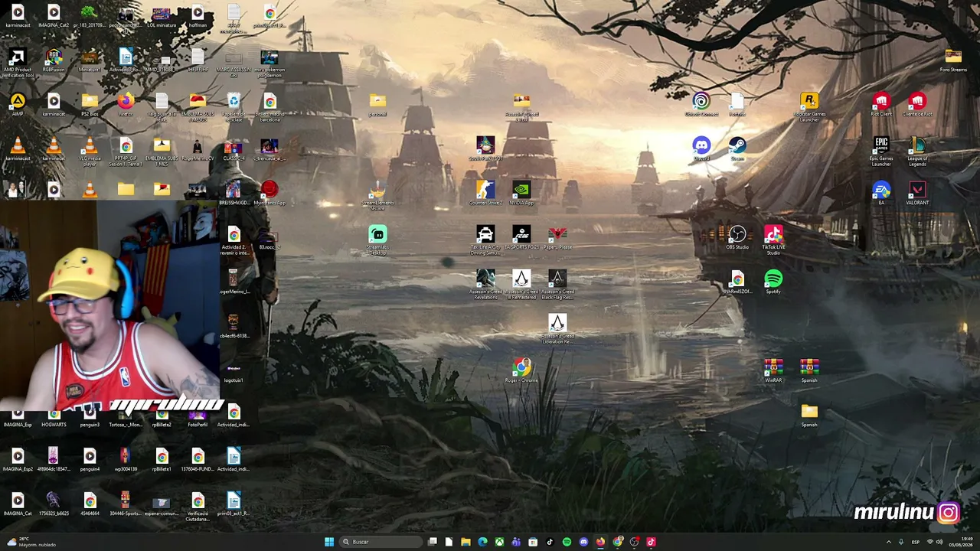Launch Rockstar Games Launcher

(x=809, y=108)
